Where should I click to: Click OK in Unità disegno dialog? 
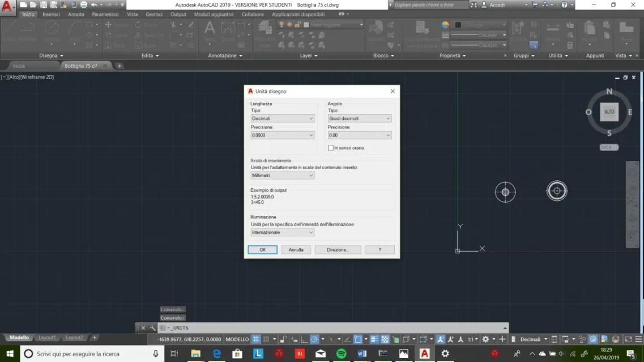coord(262,249)
